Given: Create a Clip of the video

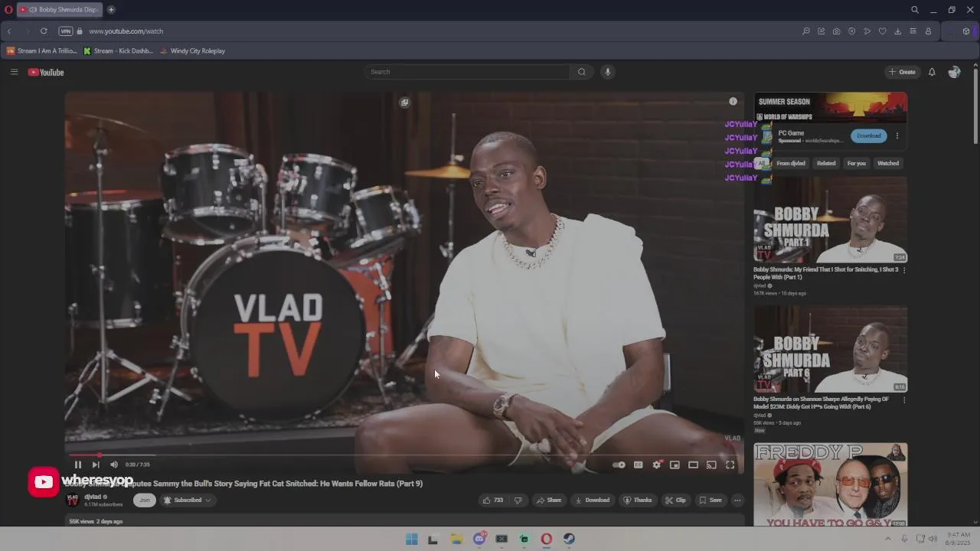Looking at the screenshot, I should (675, 500).
